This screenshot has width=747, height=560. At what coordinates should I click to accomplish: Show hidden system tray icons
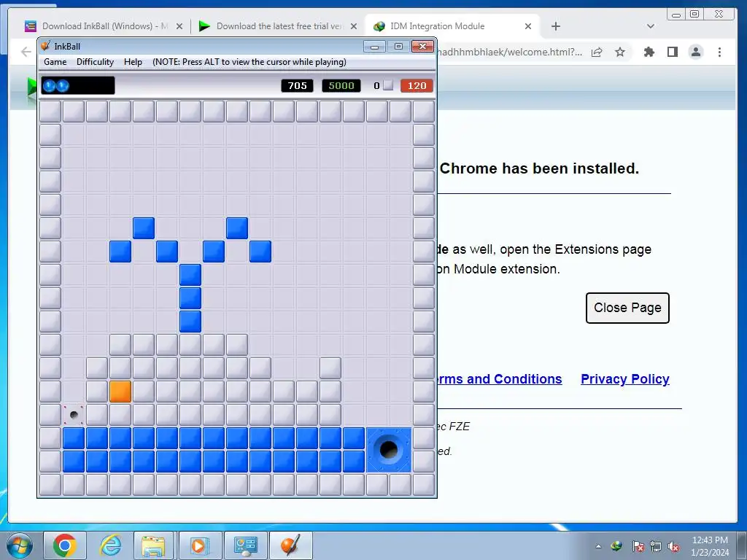pyautogui.click(x=598, y=546)
